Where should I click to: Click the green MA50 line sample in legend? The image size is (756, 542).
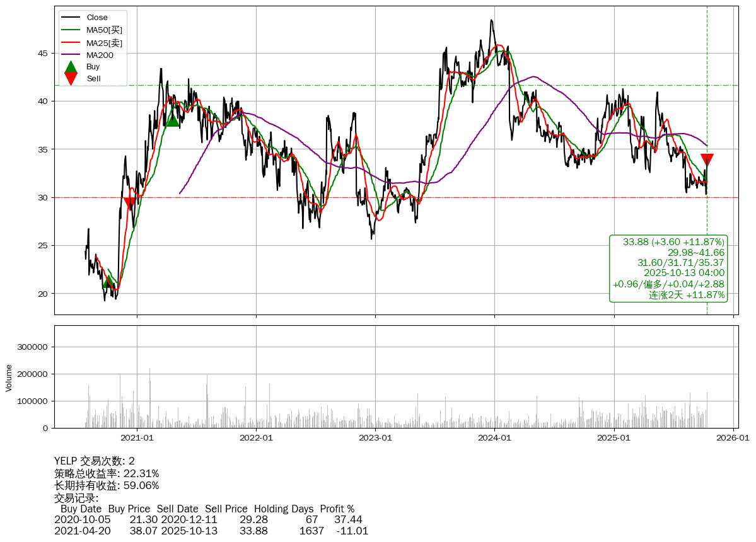[71, 30]
